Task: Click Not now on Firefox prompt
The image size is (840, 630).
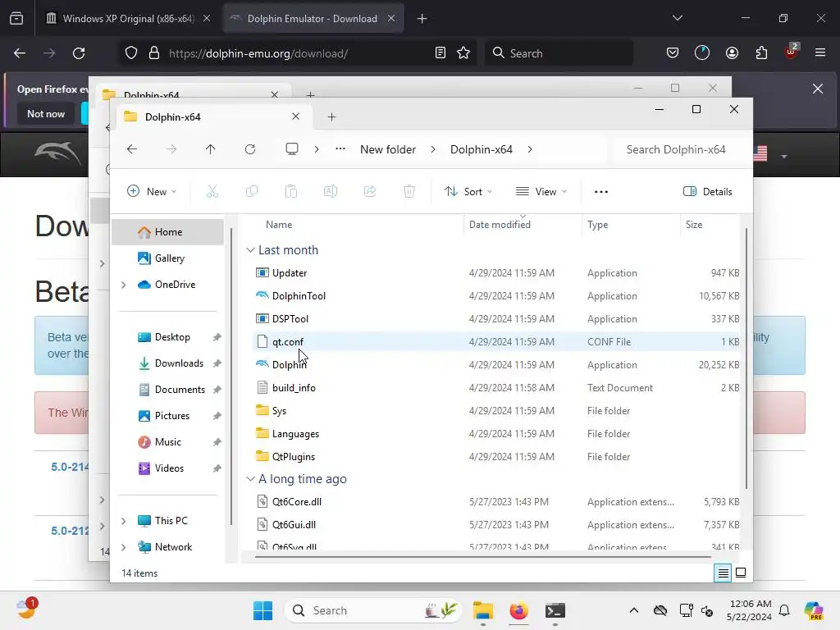Action: 46,113
